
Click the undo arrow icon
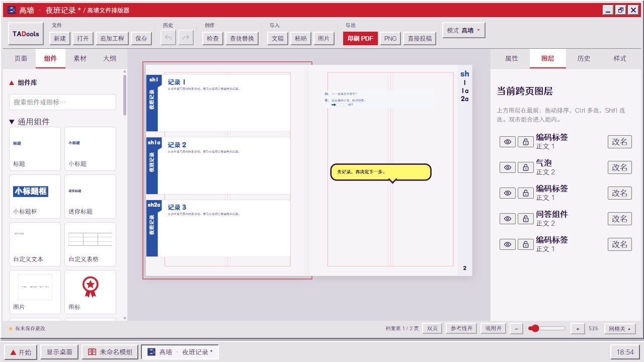168,38
